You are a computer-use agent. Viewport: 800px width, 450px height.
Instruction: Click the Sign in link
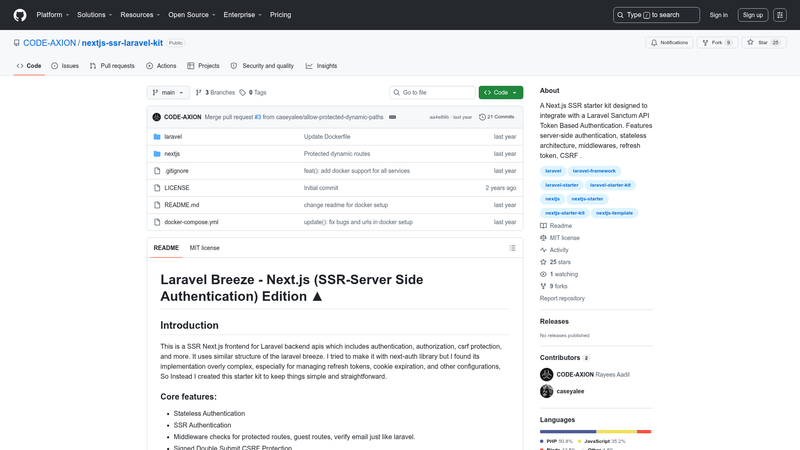pos(718,15)
